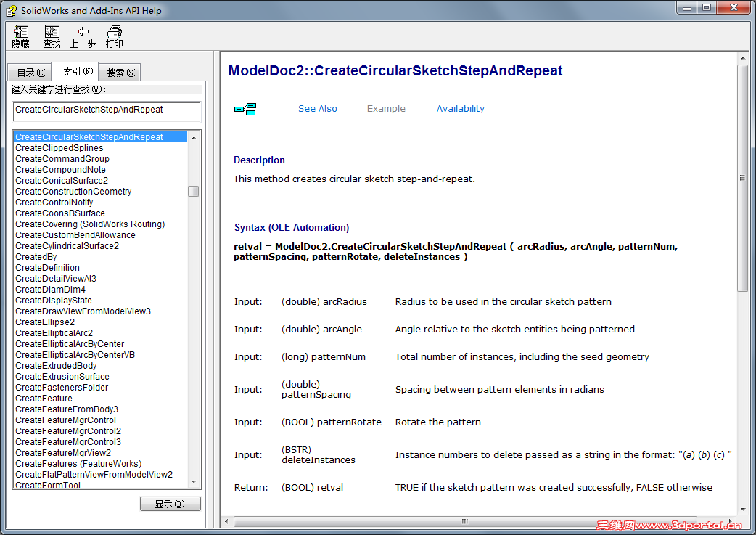Select CreateCustomBendAllowance index entry
The width and height of the screenshot is (756, 535).
(x=75, y=235)
